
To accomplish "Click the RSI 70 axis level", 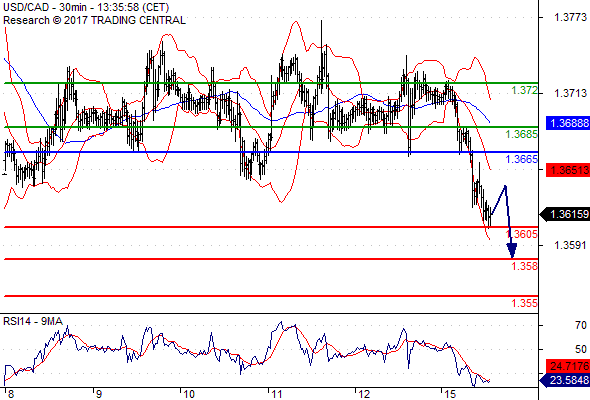I will [x=581, y=325].
